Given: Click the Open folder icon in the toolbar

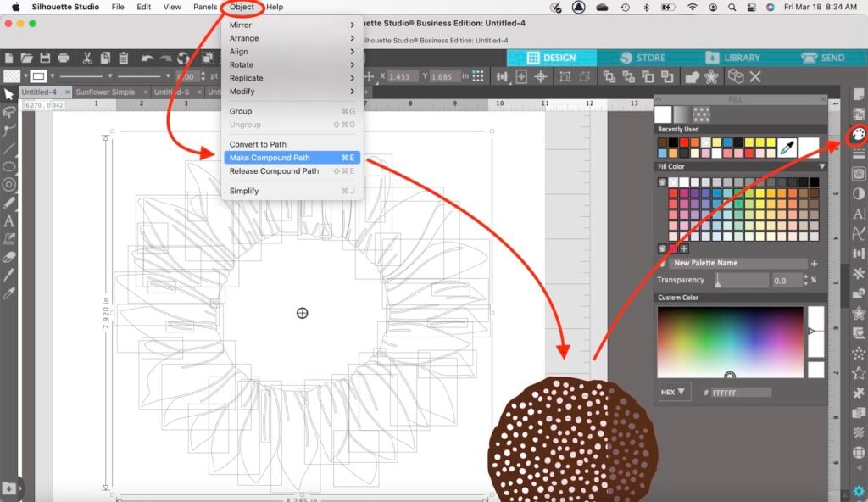Looking at the screenshot, I should 26,58.
